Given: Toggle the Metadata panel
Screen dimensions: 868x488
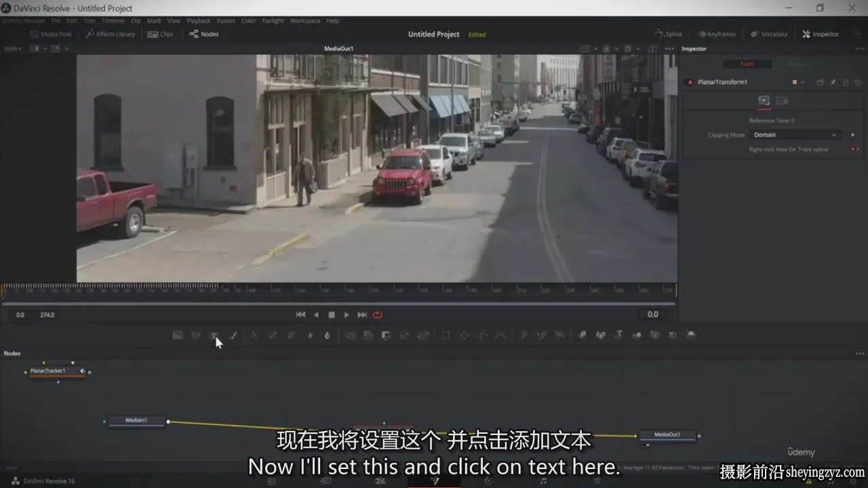Looking at the screenshot, I should tap(769, 34).
